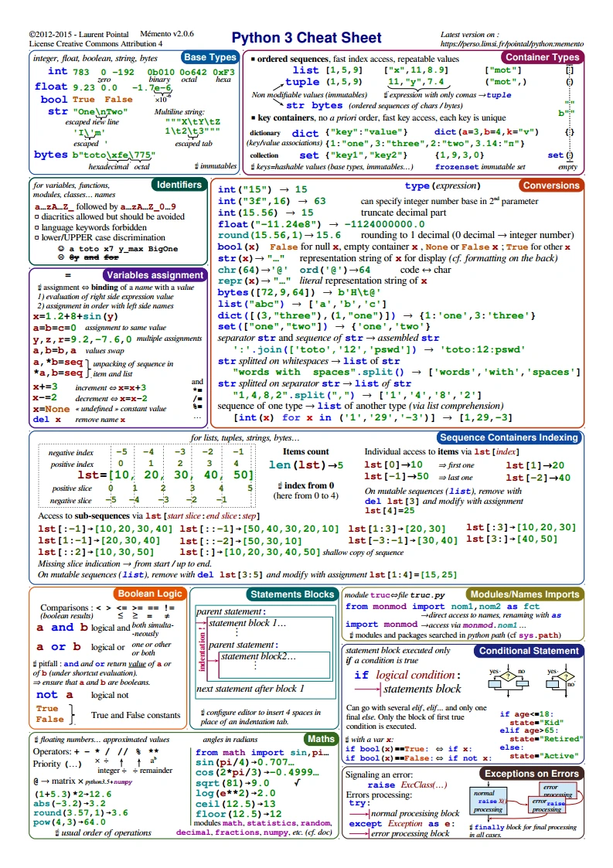Click the pointing hand icon before 'finally'
The image size is (613, 868).
click(x=471, y=827)
